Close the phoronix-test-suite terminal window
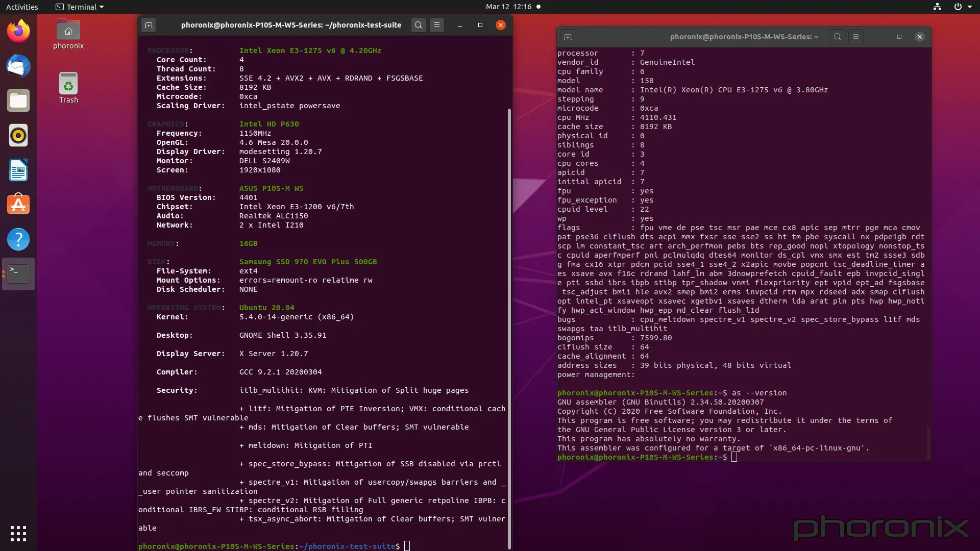This screenshot has width=980, height=551. point(501,25)
